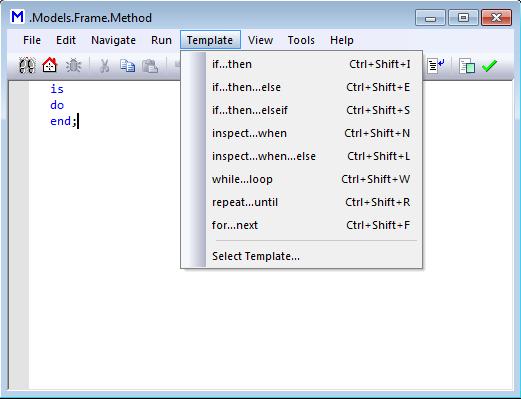
Task: Open the Navigate menu
Action: tap(113, 40)
